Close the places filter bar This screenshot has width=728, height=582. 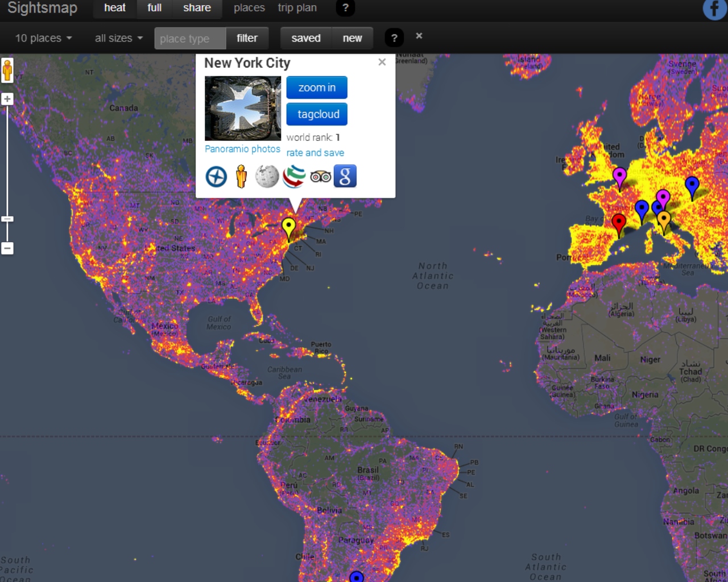(419, 36)
